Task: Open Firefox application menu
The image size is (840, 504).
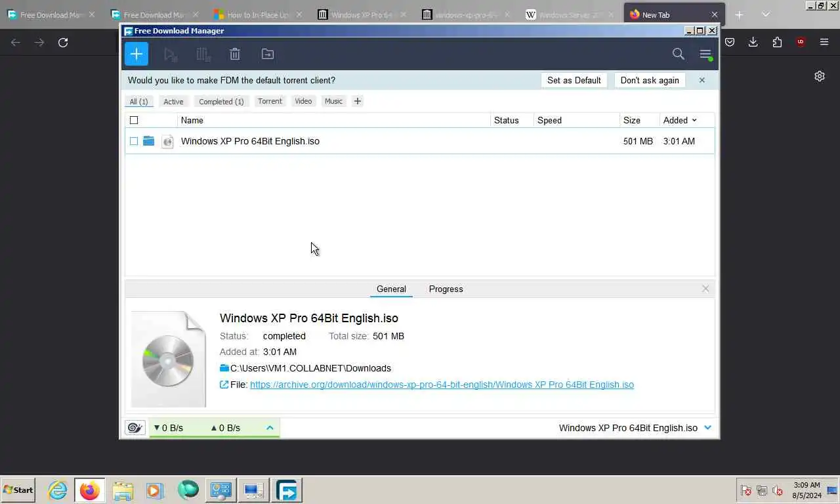Action: (824, 42)
